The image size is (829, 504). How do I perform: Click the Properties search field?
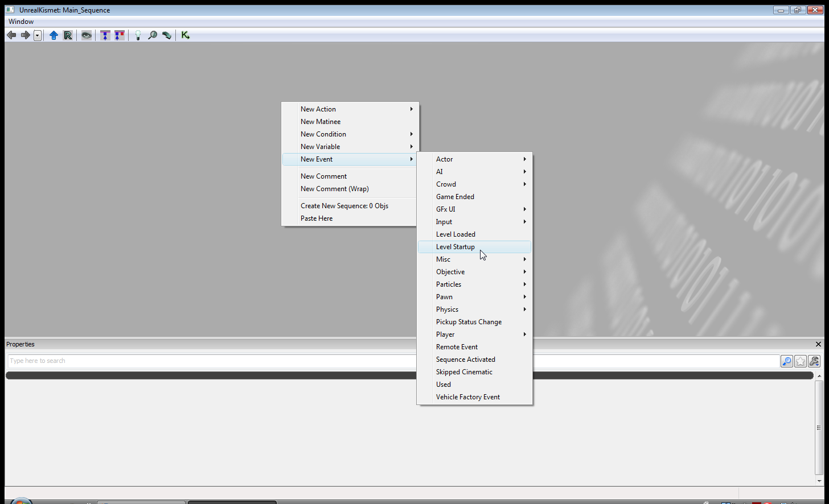(393, 361)
